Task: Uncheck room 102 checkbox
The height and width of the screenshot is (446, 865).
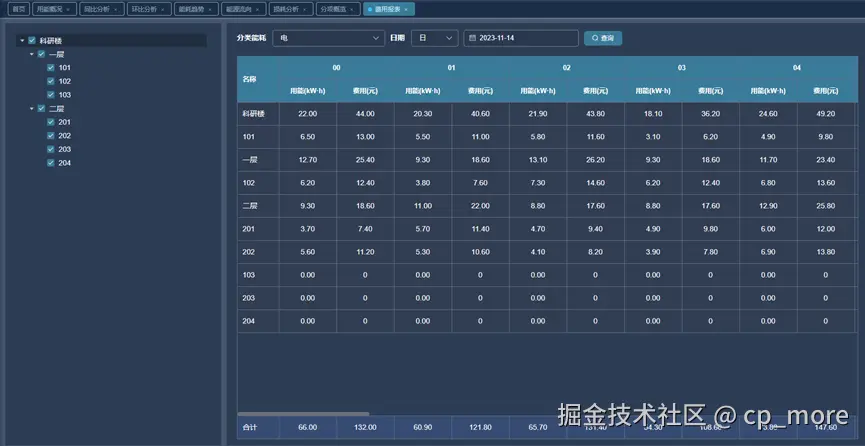Action: (x=51, y=81)
